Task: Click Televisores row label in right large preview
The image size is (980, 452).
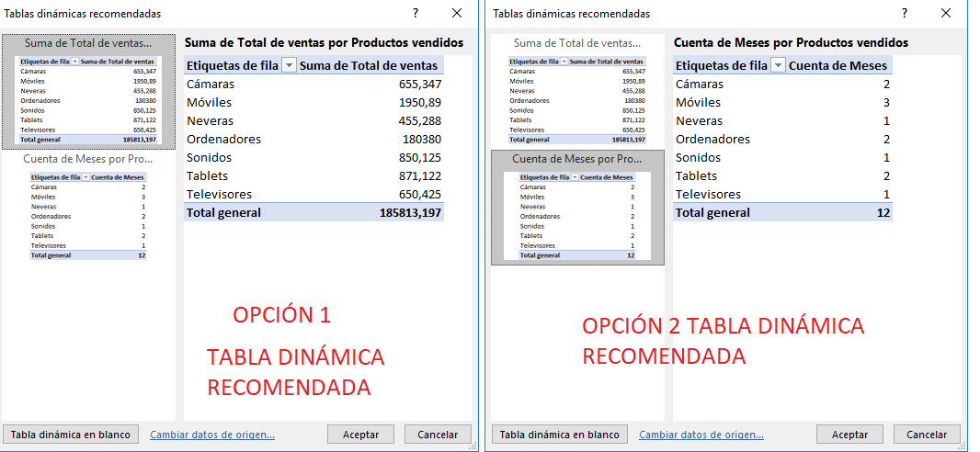Action: 708,194
